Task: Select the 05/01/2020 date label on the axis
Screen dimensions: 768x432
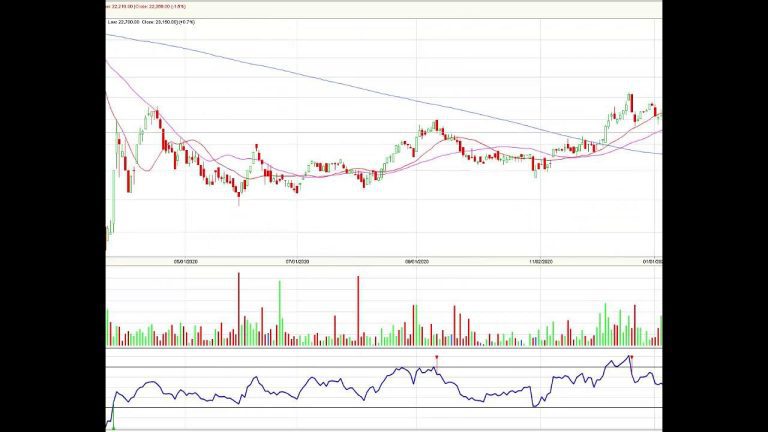Action: click(x=186, y=262)
